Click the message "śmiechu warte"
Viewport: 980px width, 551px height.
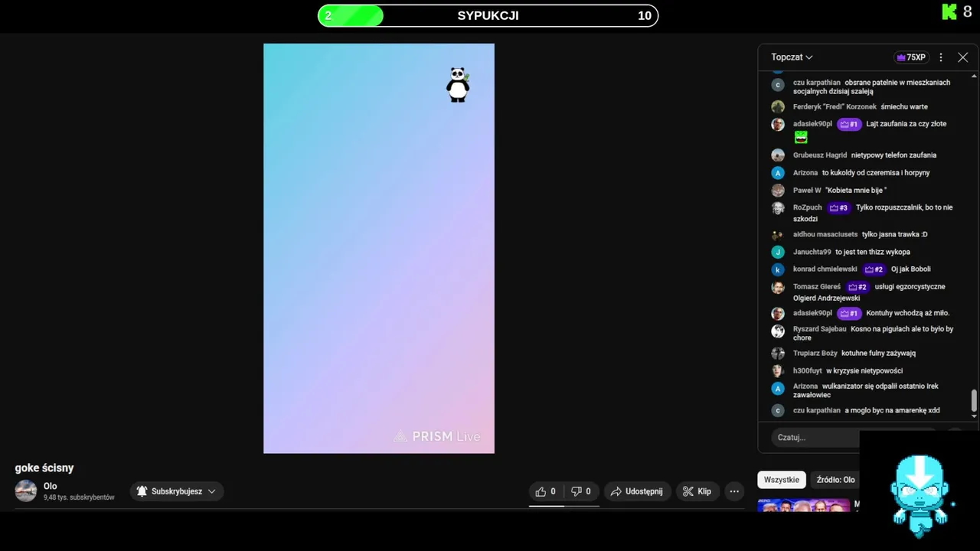tap(904, 106)
